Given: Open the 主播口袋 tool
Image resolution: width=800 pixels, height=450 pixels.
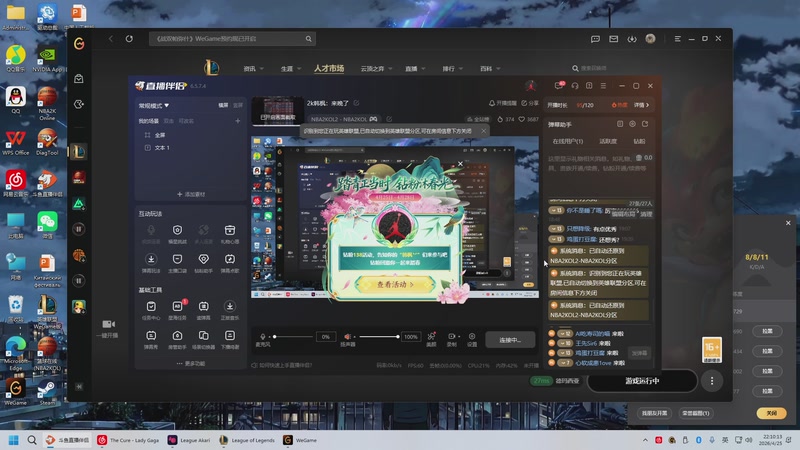Looking at the screenshot, I should (177, 263).
